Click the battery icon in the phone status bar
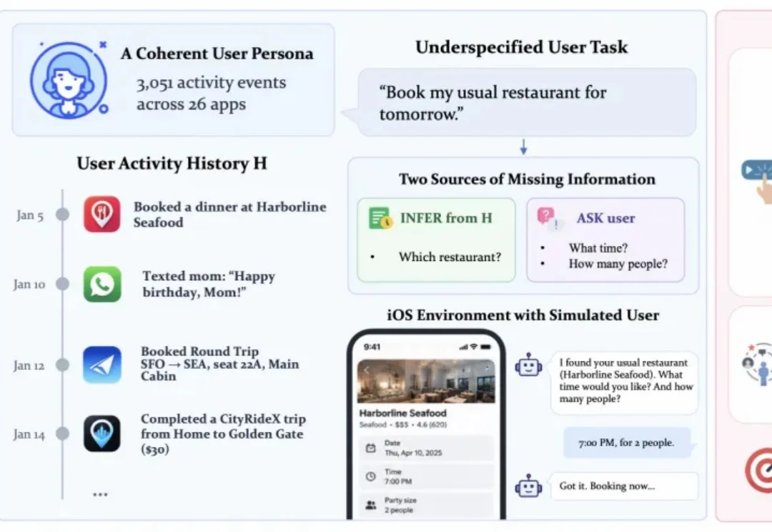 pos(486,347)
